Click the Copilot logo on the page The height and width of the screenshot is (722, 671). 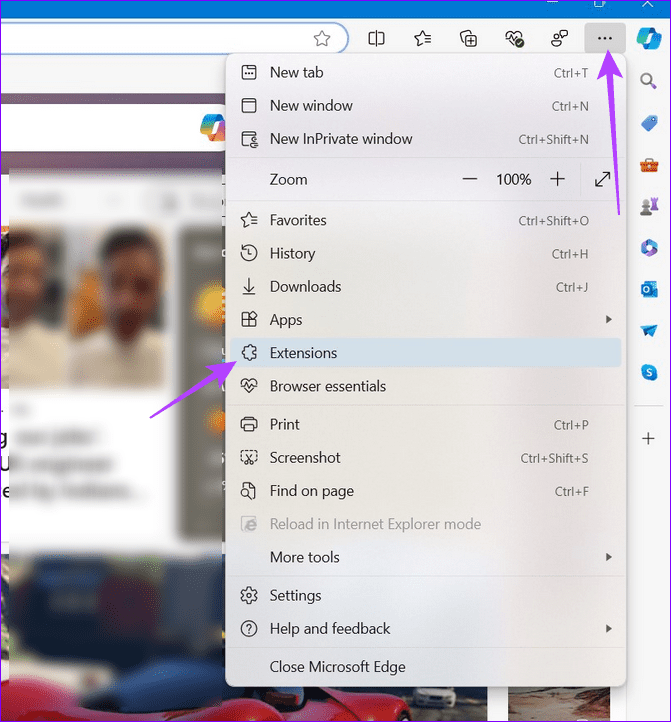213,127
